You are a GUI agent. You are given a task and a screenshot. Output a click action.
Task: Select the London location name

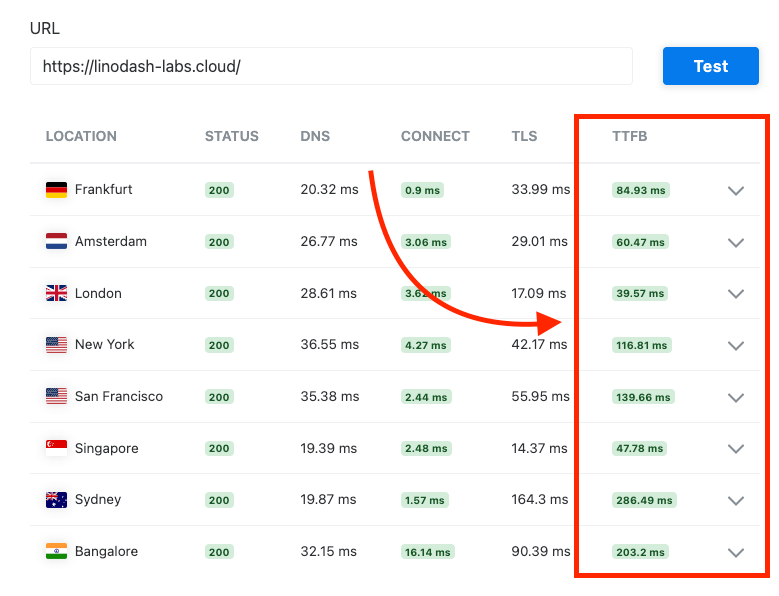(98, 293)
